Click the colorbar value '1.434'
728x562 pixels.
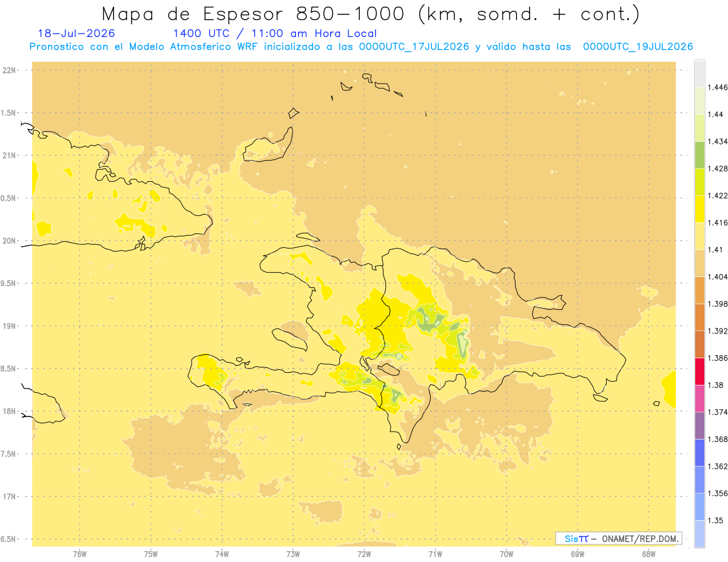tap(718, 141)
